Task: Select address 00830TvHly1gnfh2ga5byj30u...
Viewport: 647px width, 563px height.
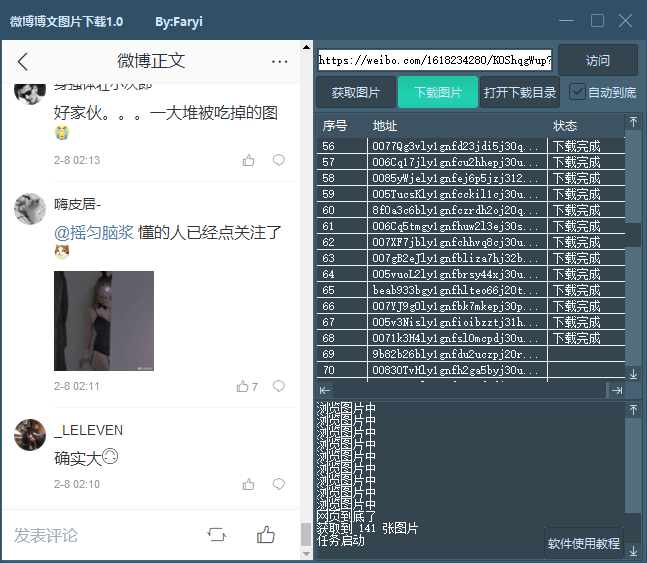Action: point(455,370)
